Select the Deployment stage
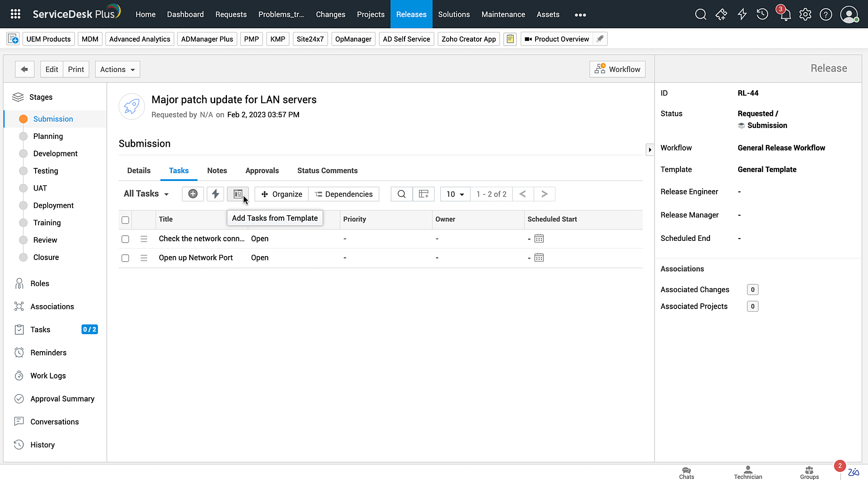 pos(53,205)
